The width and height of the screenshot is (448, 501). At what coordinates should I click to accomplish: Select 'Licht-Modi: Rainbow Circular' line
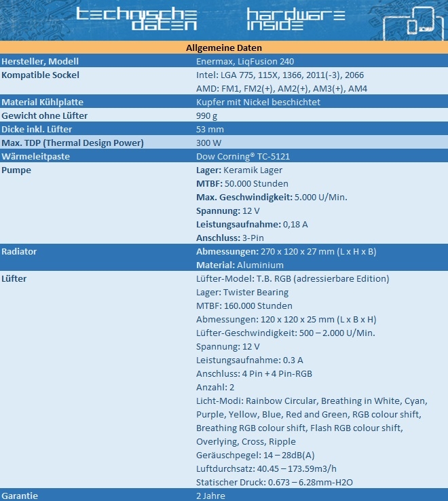312,401
